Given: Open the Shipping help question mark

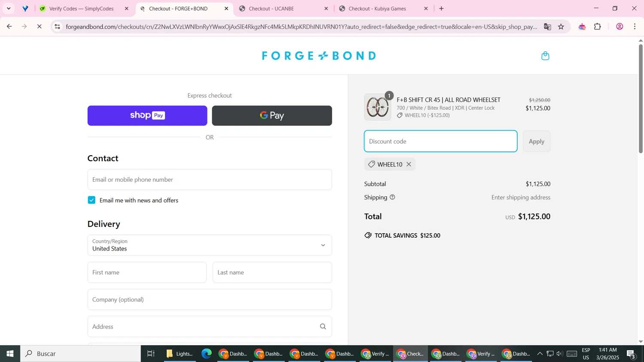Looking at the screenshot, I should coord(392,197).
